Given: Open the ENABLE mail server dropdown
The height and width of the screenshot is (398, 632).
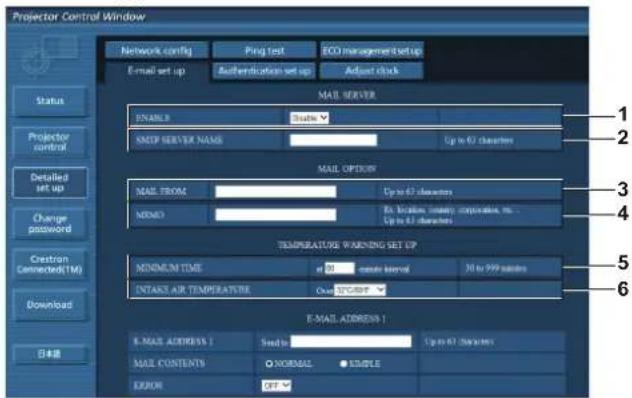Looking at the screenshot, I should [x=309, y=118].
